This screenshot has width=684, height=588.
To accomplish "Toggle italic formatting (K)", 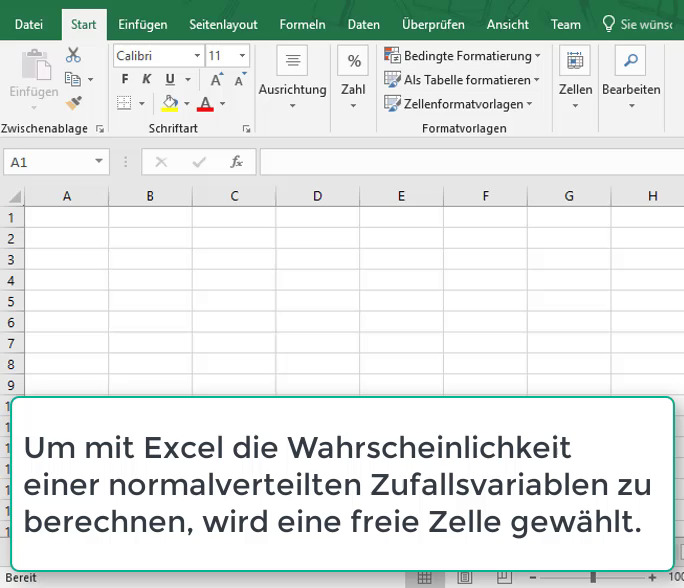I will coord(147,79).
